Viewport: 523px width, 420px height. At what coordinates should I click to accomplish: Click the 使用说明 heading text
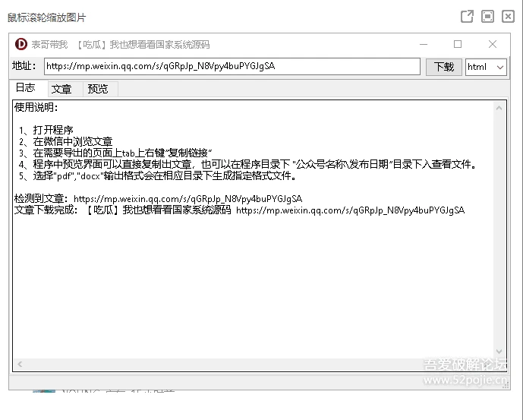coord(36,108)
